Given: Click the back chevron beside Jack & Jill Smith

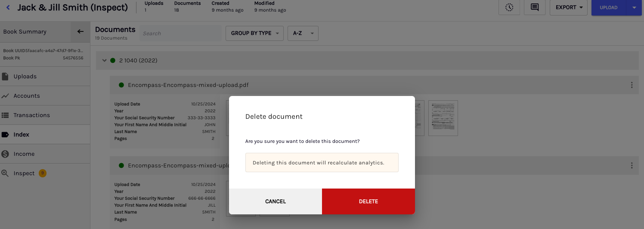Looking at the screenshot, I should 8,8.
